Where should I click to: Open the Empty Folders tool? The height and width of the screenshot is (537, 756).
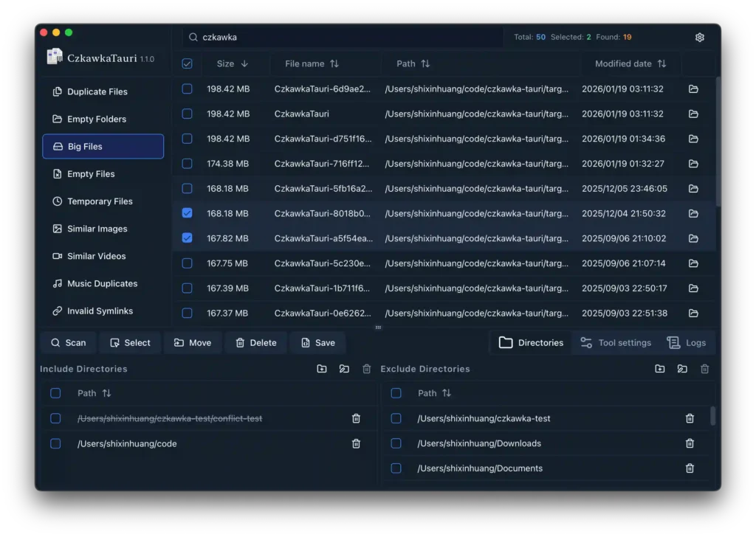click(103, 119)
